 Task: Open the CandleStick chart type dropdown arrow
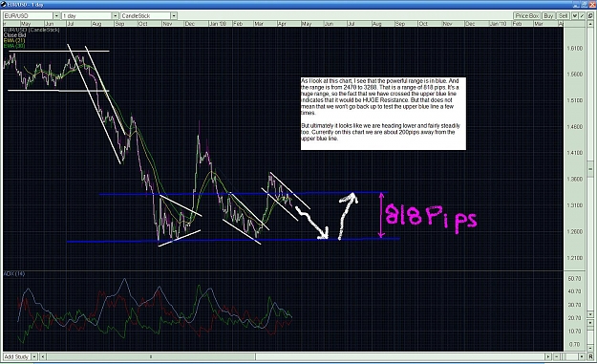pyautogui.click(x=174, y=15)
